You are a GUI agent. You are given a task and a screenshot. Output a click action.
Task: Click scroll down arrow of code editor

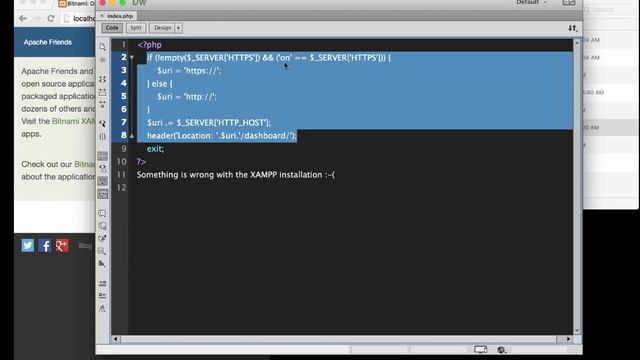click(577, 331)
